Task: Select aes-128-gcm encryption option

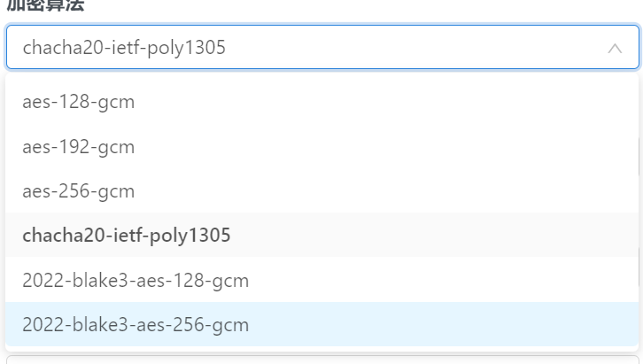Action: click(321, 102)
